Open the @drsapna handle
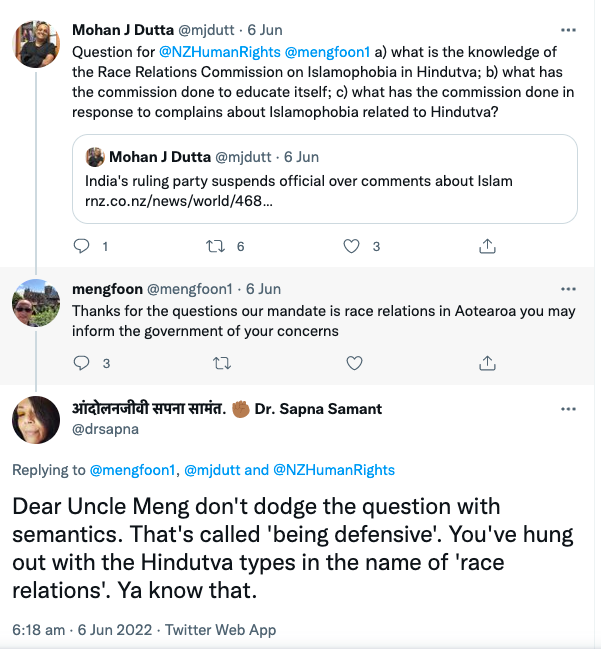This screenshot has width=601, height=649. (x=104, y=430)
